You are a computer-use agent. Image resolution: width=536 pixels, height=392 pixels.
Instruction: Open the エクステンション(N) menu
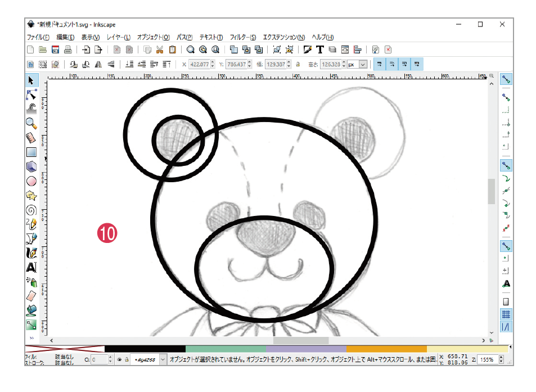point(283,37)
